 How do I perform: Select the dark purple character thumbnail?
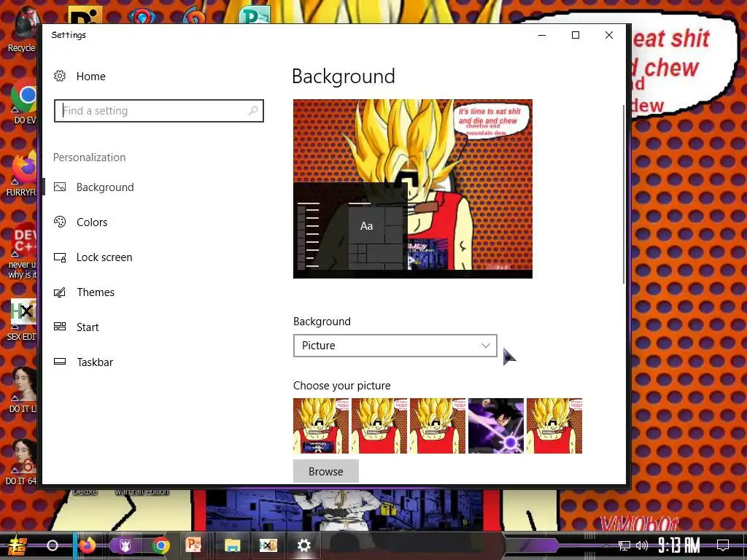496,426
